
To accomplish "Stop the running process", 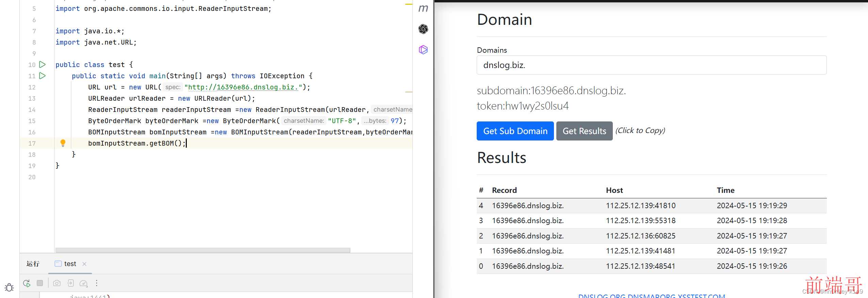I will point(40,283).
